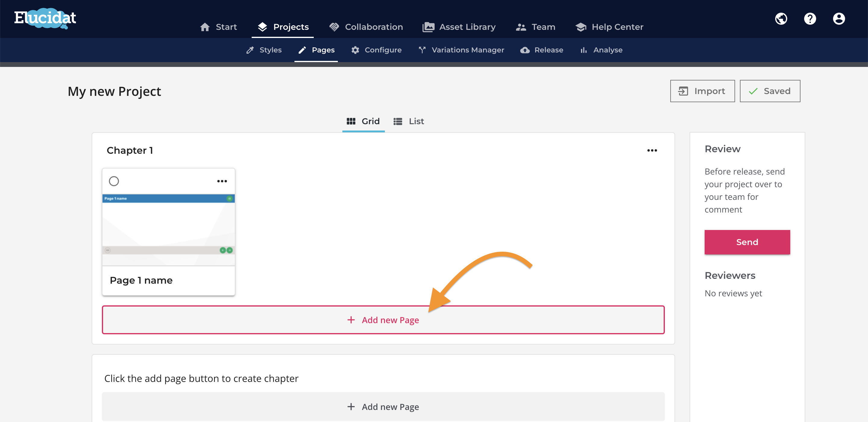
Task: Open the Help Center tab
Action: click(609, 27)
